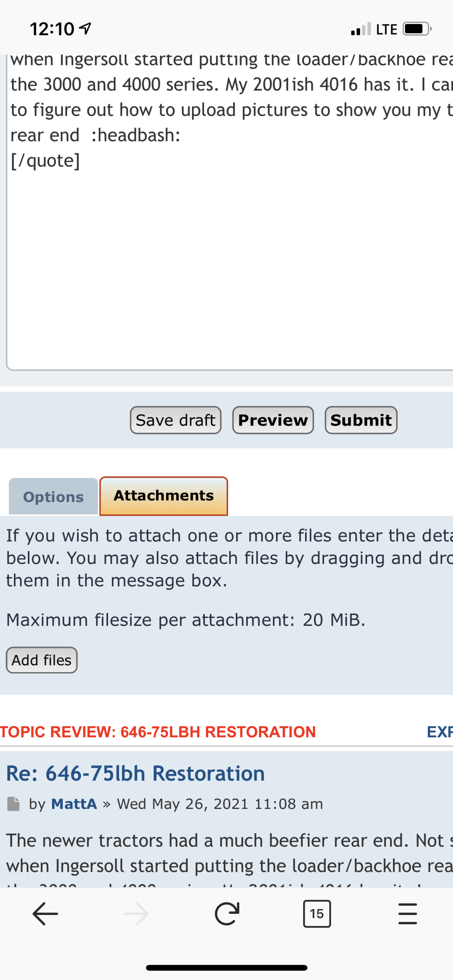Preview the reply post
Image resolution: width=453 pixels, height=980 pixels.
click(x=273, y=420)
